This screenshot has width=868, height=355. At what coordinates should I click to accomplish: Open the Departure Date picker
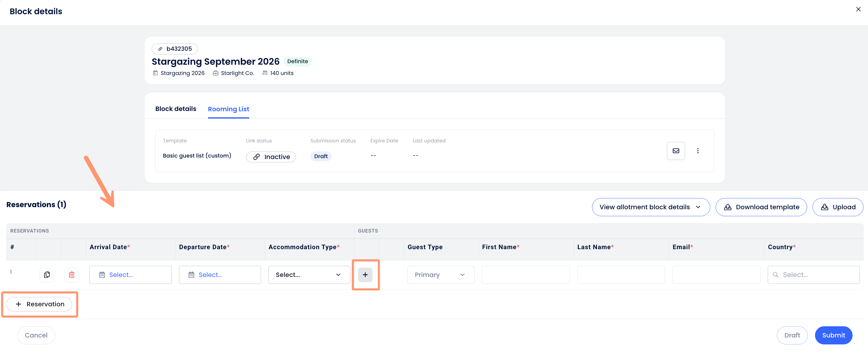(x=220, y=275)
